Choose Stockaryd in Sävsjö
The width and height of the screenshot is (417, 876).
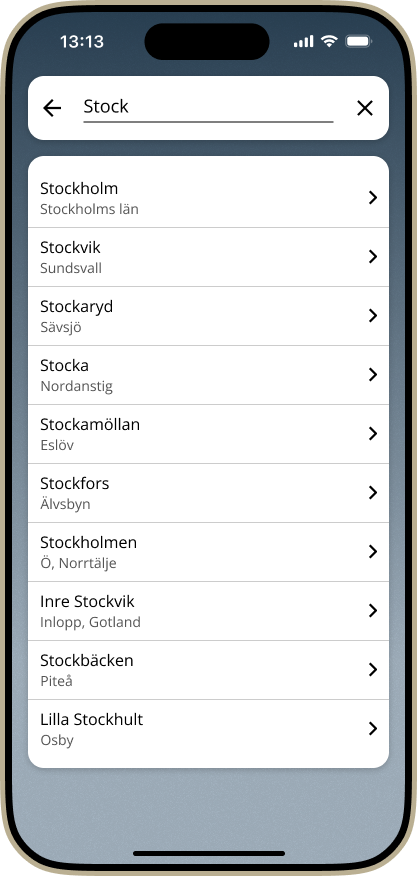click(x=208, y=316)
